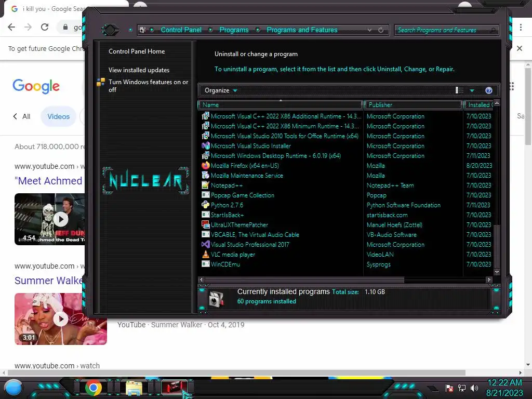Click the All back filter in Google
The image size is (532, 399).
click(x=22, y=116)
